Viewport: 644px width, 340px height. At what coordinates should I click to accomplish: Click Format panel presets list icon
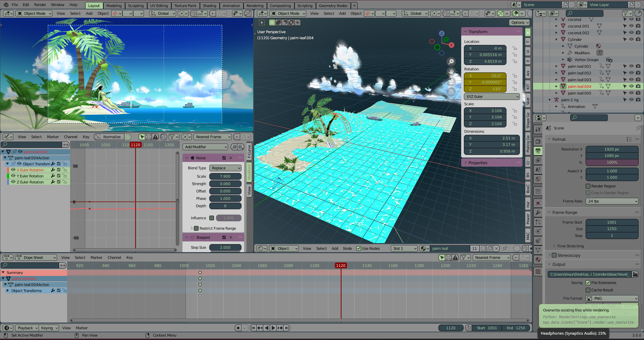(x=629, y=139)
